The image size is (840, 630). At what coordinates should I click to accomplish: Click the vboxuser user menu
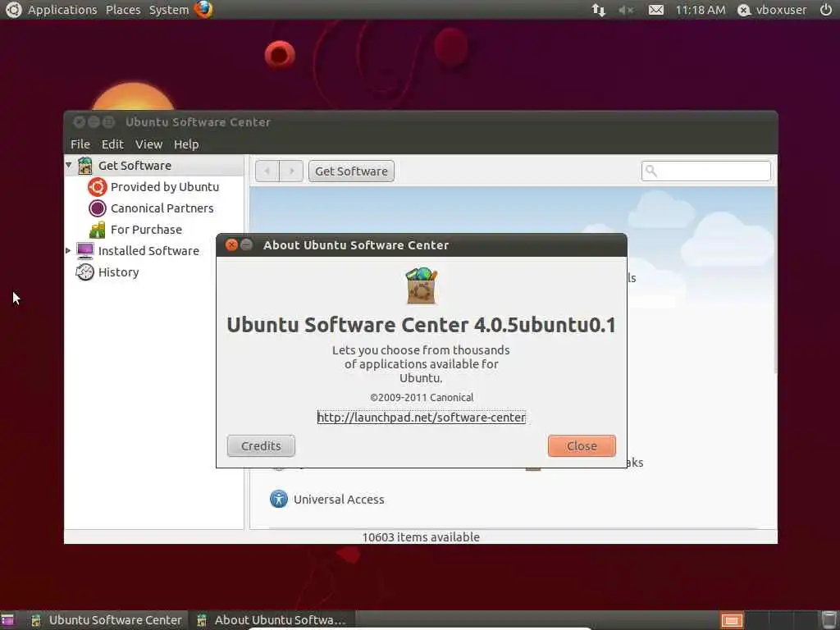click(x=772, y=10)
